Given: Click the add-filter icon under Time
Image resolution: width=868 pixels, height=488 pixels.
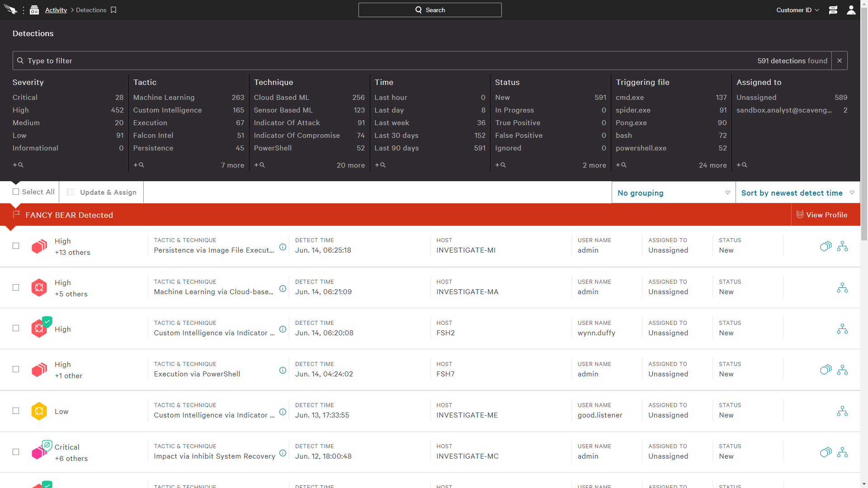Looking at the screenshot, I should click(x=380, y=165).
